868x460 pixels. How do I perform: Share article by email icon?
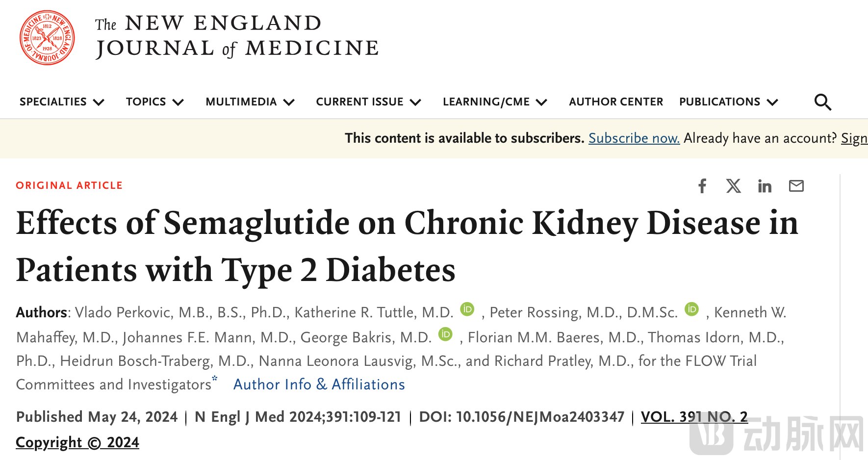pos(796,186)
